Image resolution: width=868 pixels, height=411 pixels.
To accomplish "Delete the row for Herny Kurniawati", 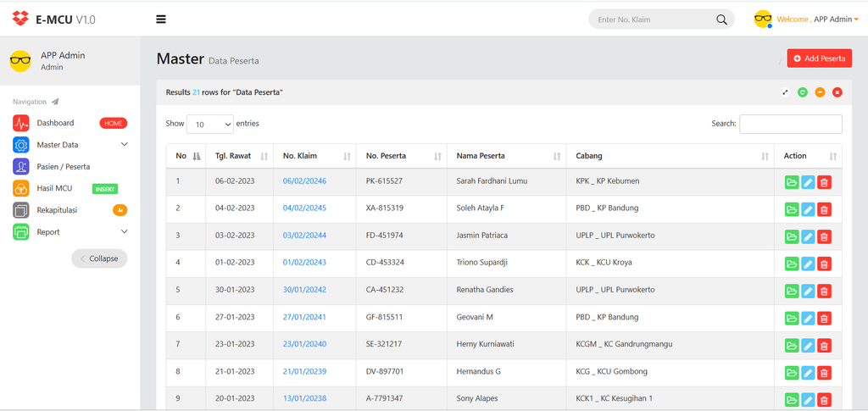I will (824, 345).
